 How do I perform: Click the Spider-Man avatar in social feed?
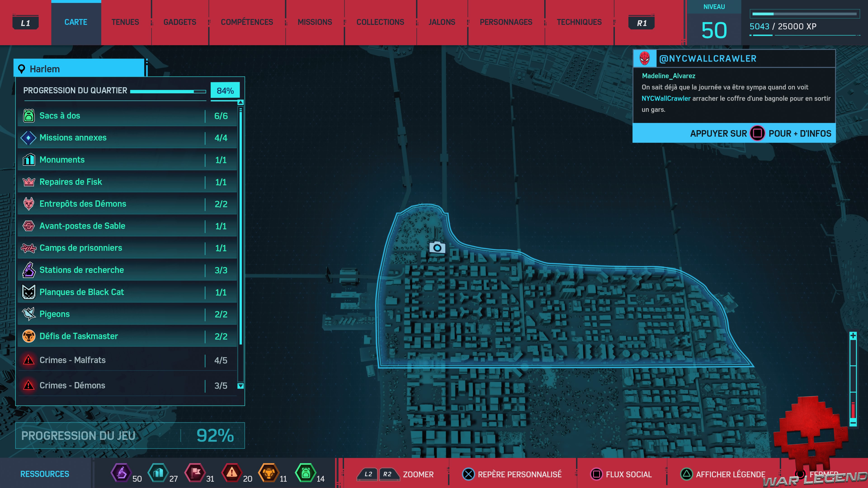(645, 59)
